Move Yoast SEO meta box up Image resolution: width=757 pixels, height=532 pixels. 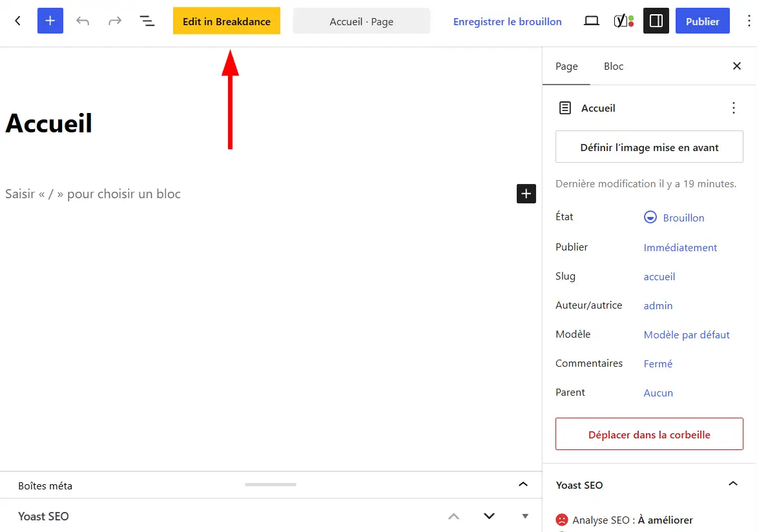click(x=453, y=516)
